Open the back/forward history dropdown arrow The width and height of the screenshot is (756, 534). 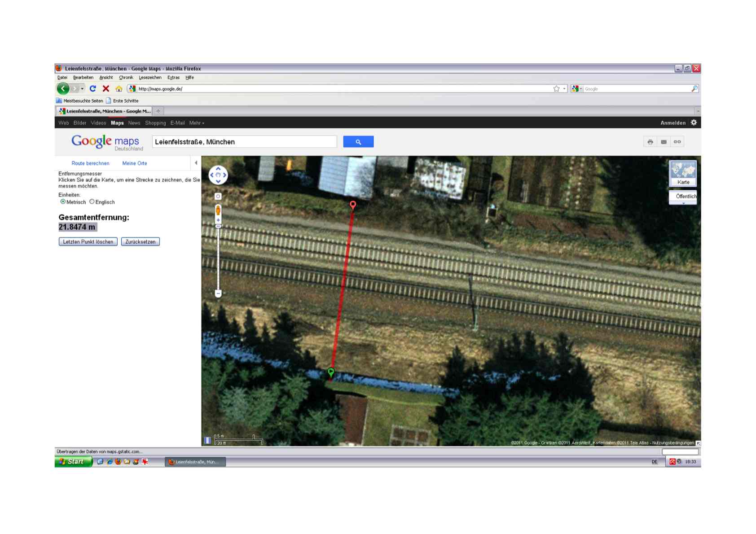coord(82,89)
